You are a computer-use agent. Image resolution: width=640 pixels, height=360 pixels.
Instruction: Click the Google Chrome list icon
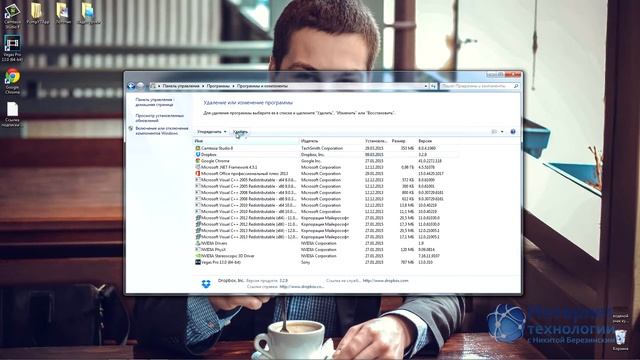tap(198, 161)
